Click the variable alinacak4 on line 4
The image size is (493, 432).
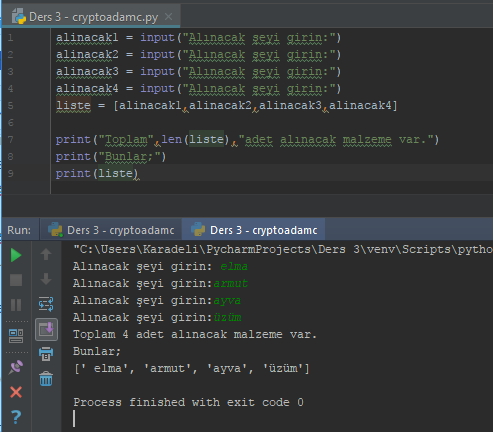pyautogui.click(x=87, y=89)
